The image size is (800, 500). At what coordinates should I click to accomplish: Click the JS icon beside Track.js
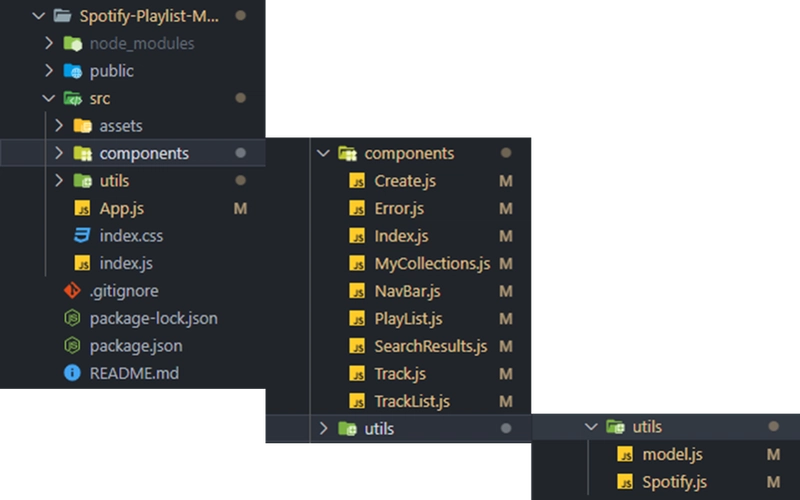click(357, 373)
